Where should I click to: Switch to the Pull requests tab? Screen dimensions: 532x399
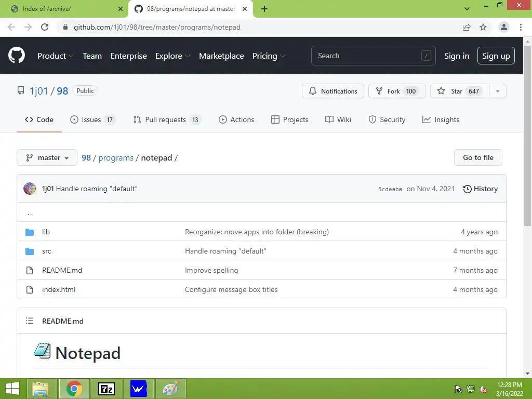pyautogui.click(x=167, y=119)
